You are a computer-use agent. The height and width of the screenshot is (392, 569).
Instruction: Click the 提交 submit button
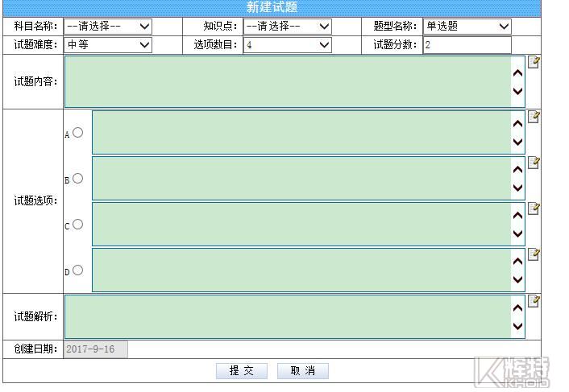242,371
